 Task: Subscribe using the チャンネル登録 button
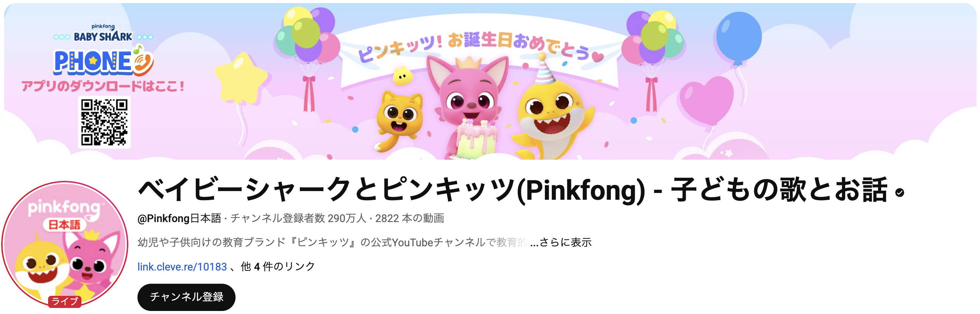pyautogui.click(x=186, y=297)
